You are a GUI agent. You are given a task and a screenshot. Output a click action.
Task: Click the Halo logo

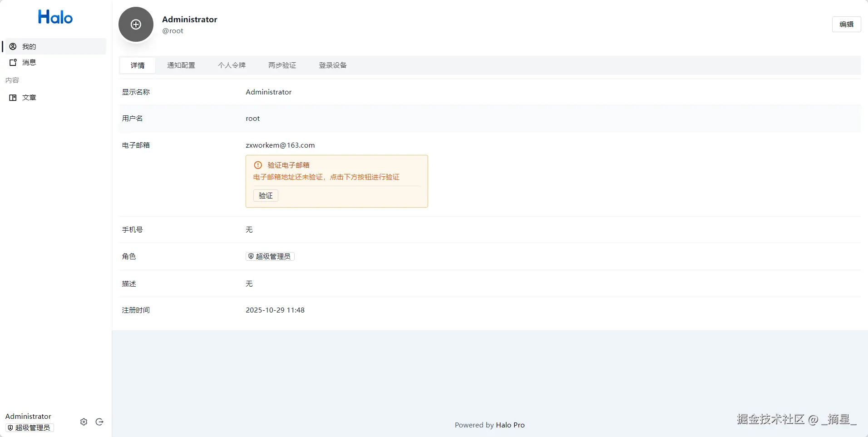(55, 17)
